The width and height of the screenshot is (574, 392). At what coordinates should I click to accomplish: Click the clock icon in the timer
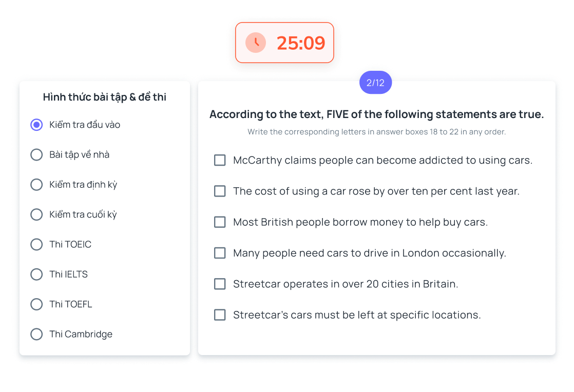coord(256,43)
